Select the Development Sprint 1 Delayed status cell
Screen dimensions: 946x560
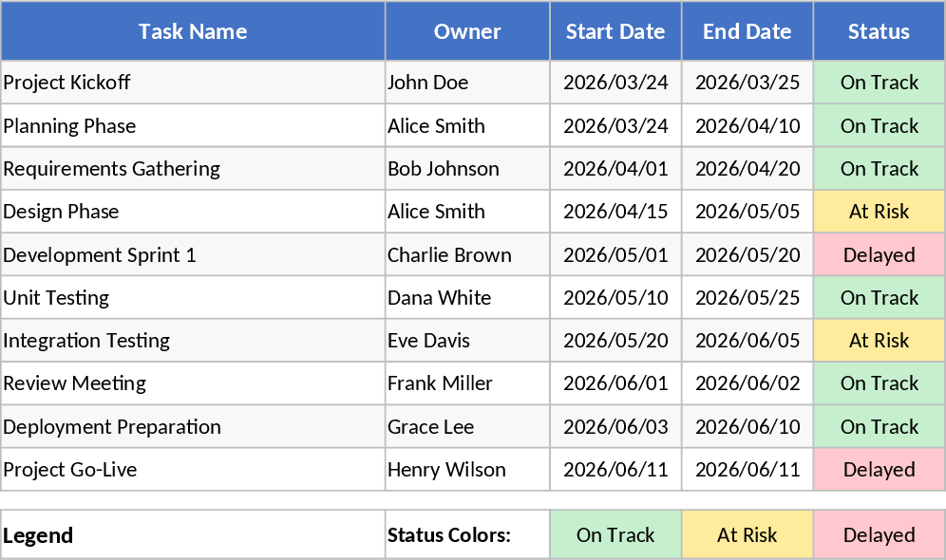(878, 254)
